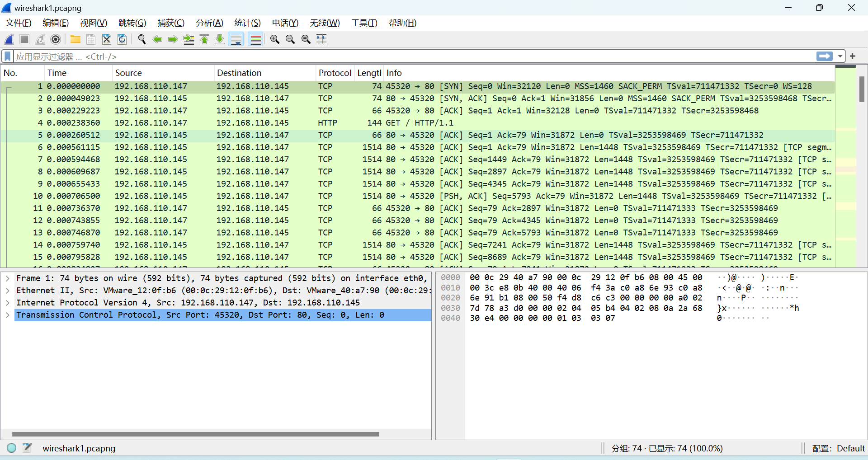
Task: Click the find packet magnifier icon
Action: 142,39
